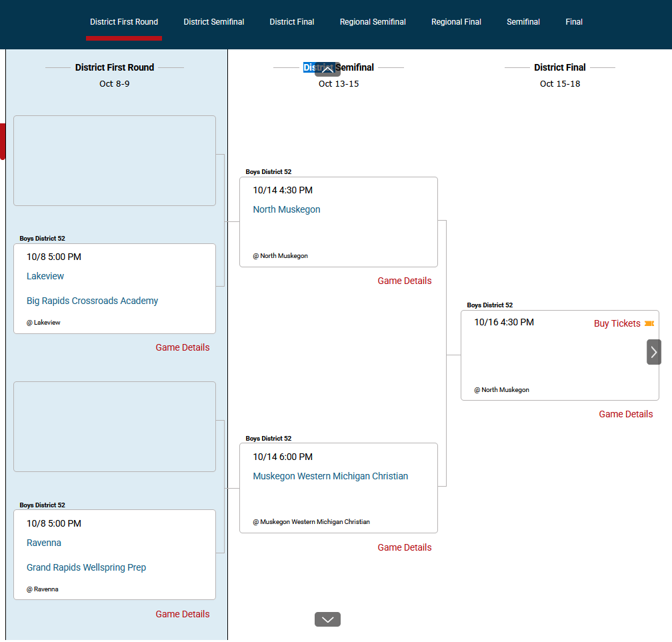Go to the District Final tab

292,22
